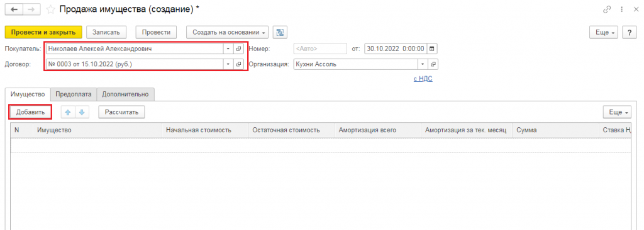Open the top Еще menu
The width and height of the screenshot is (644, 230).
(x=604, y=33)
